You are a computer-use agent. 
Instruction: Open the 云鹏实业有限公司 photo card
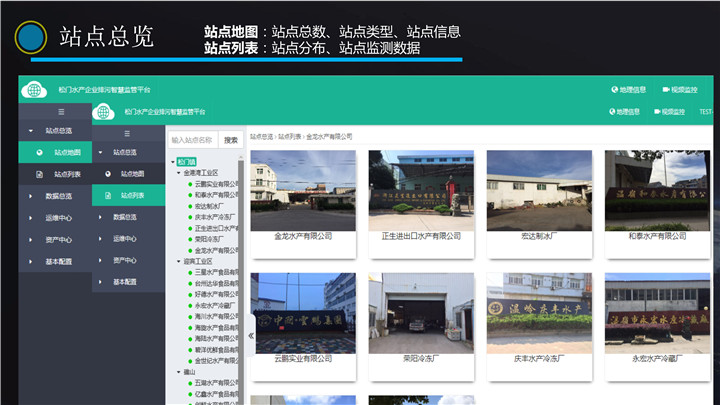point(303,327)
